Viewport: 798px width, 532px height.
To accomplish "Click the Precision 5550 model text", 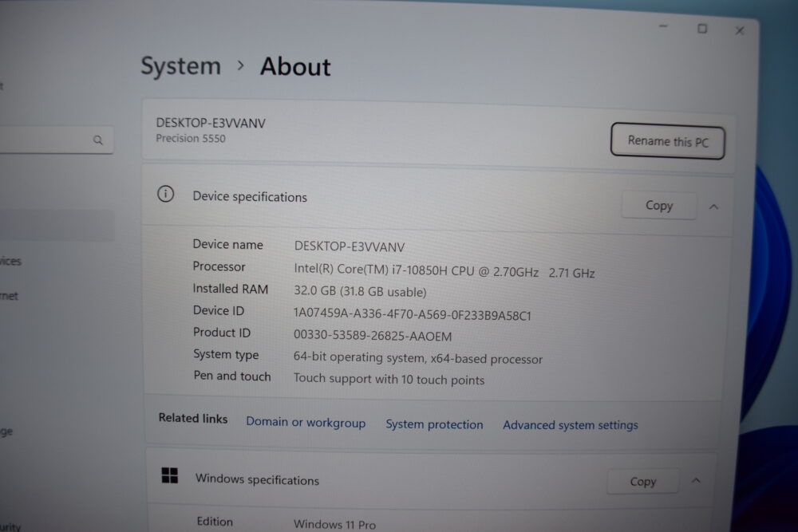I will pos(191,138).
